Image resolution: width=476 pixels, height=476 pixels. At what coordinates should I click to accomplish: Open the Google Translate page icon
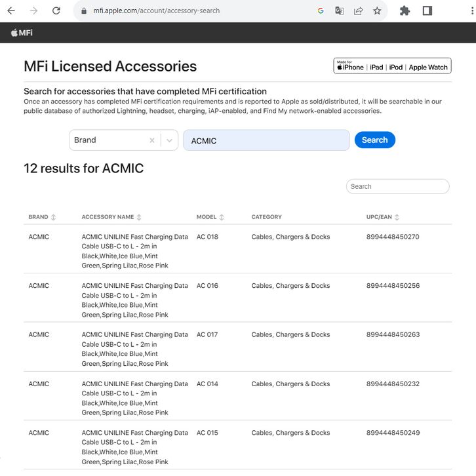pyautogui.click(x=340, y=11)
